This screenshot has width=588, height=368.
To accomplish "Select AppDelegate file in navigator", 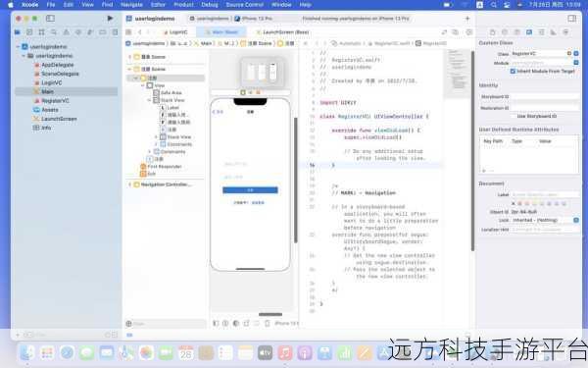I will [x=58, y=65].
